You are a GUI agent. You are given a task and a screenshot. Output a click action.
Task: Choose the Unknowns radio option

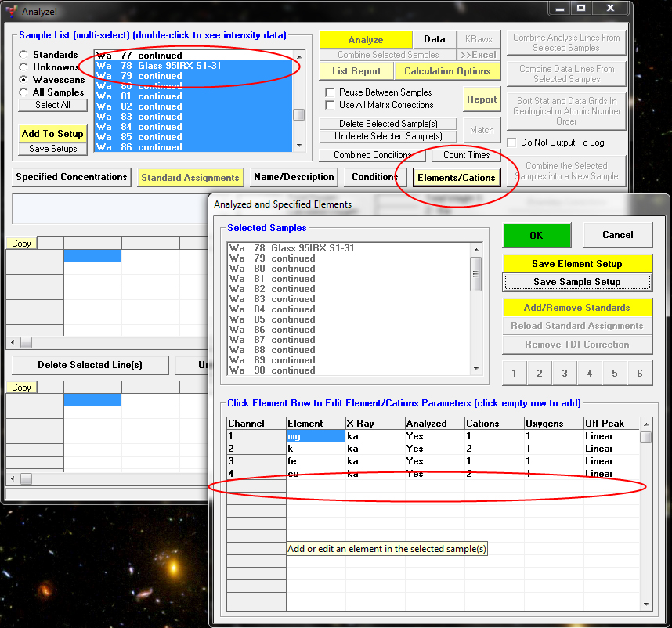point(24,67)
